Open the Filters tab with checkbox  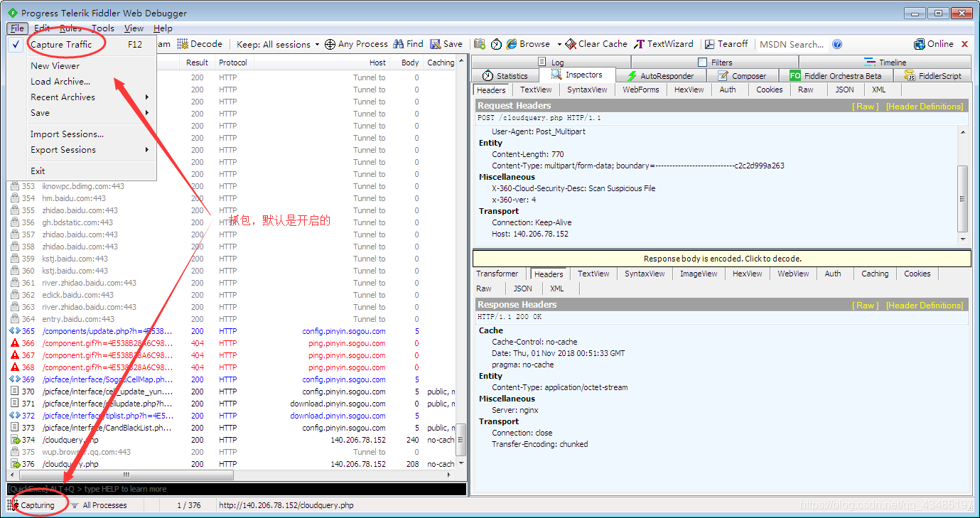pos(716,63)
